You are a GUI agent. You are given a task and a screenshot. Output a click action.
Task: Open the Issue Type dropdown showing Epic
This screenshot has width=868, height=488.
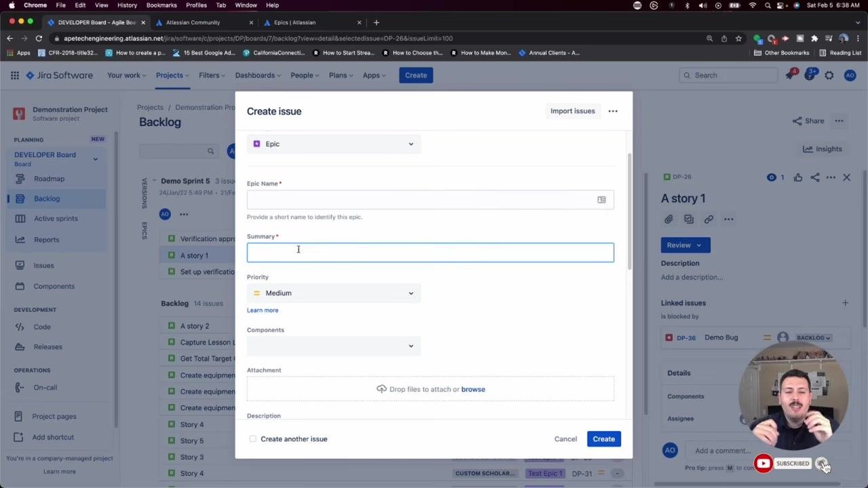334,144
